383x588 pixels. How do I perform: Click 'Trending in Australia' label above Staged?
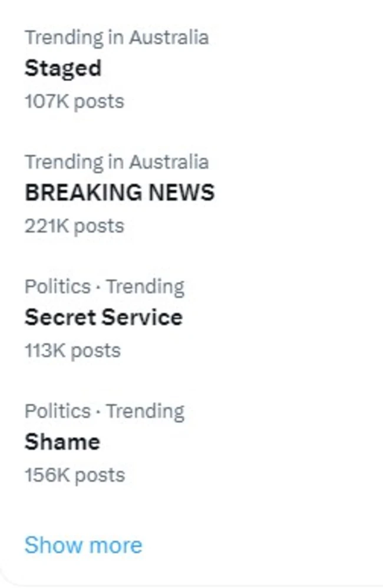click(116, 38)
